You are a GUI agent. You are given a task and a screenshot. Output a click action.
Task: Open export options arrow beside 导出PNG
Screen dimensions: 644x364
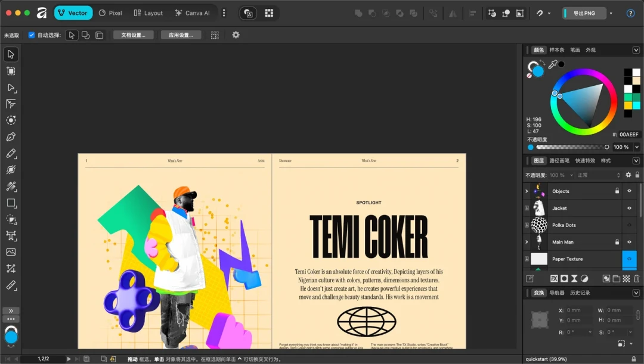611,13
